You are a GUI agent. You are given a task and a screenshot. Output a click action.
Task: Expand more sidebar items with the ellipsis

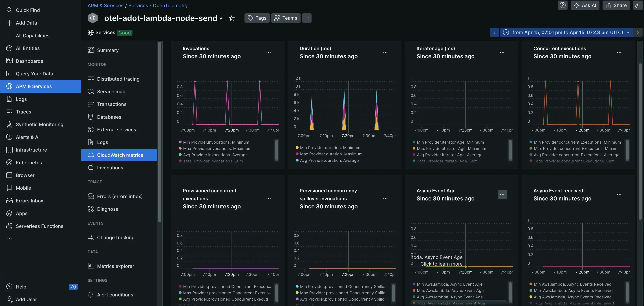coord(10,239)
